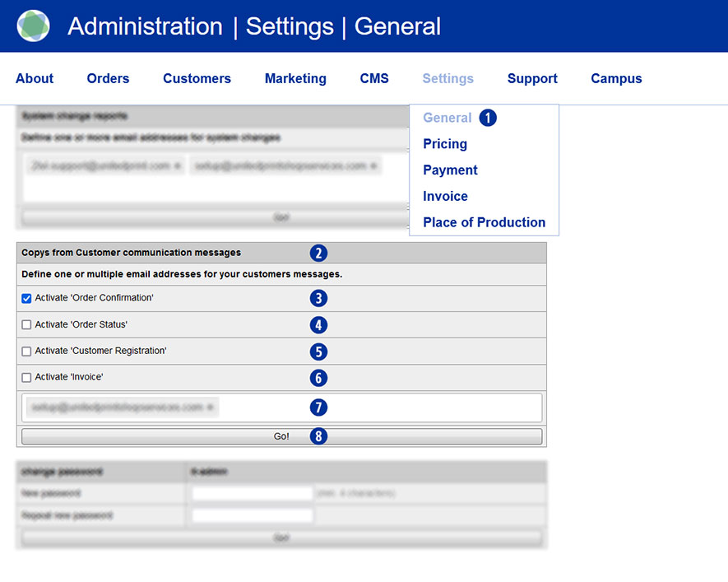The height and width of the screenshot is (582, 728).
Task: Click numbered marker 8 on the Go! button
Action: pyautogui.click(x=319, y=436)
